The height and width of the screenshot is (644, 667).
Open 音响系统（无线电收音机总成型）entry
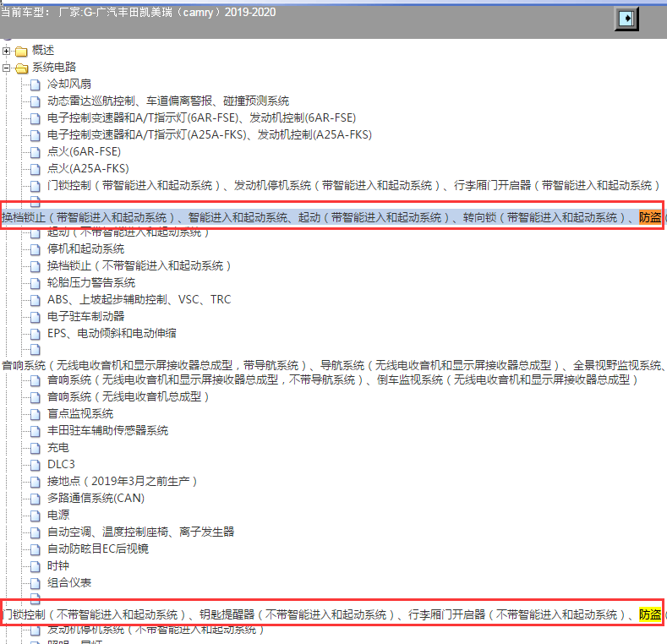(x=128, y=396)
